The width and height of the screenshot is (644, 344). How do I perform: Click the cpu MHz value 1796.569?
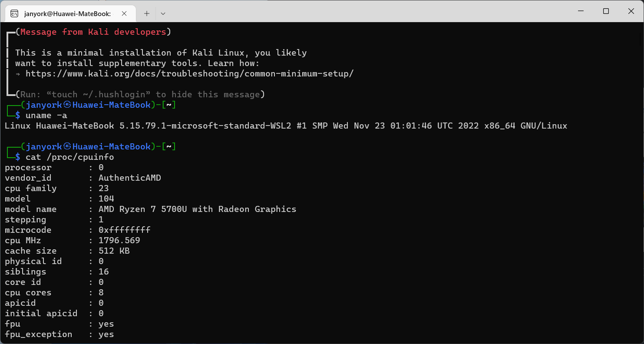click(119, 241)
